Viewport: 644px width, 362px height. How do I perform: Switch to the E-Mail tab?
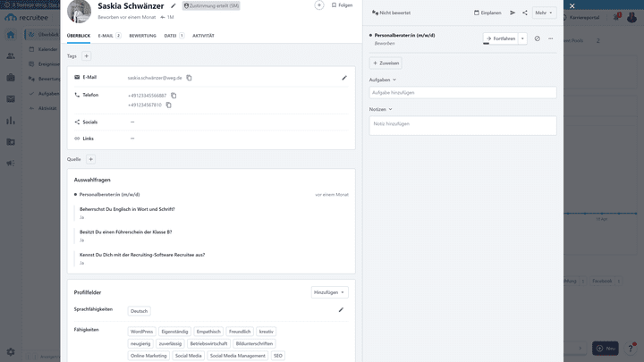pyautogui.click(x=109, y=36)
